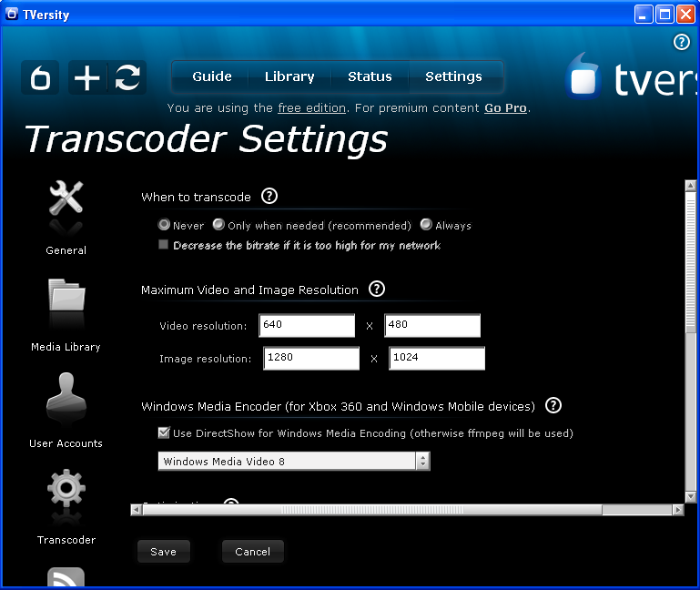This screenshot has height=590, width=700.
Task: Click the video resolution width field 640
Action: pos(307,325)
